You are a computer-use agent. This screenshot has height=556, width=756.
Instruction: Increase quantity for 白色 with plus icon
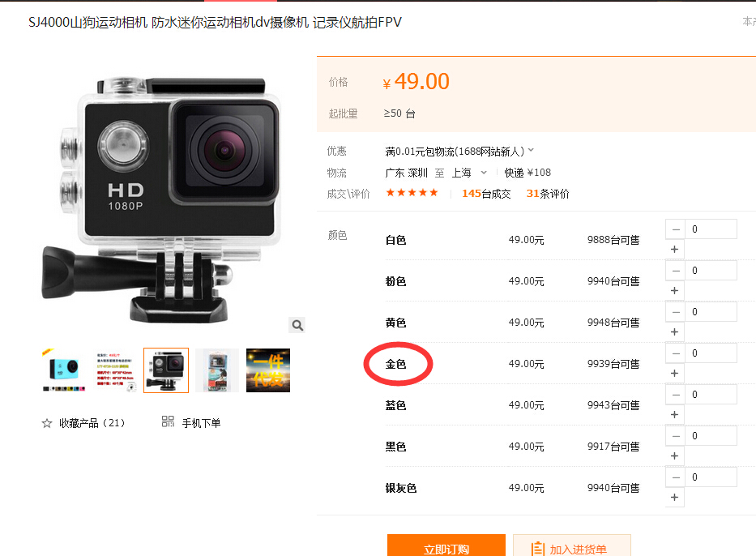pyautogui.click(x=674, y=250)
